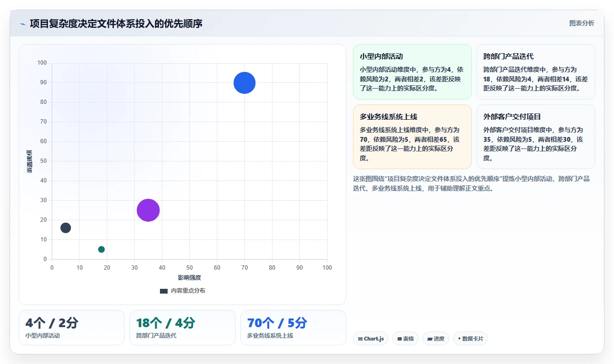Image resolution: width=614 pixels, height=364 pixels.
Task: Click the 表格 tag
Action: [405, 339]
